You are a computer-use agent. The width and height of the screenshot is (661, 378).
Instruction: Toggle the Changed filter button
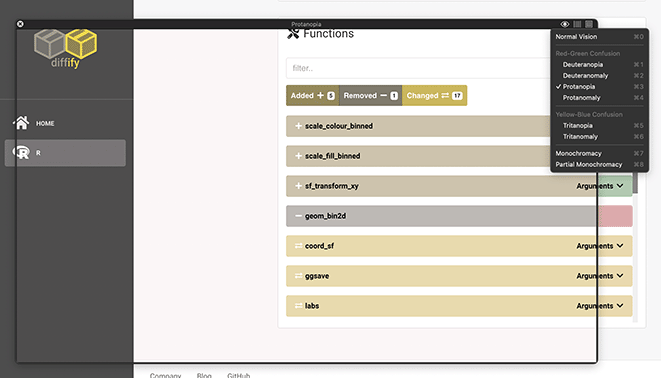tap(434, 96)
